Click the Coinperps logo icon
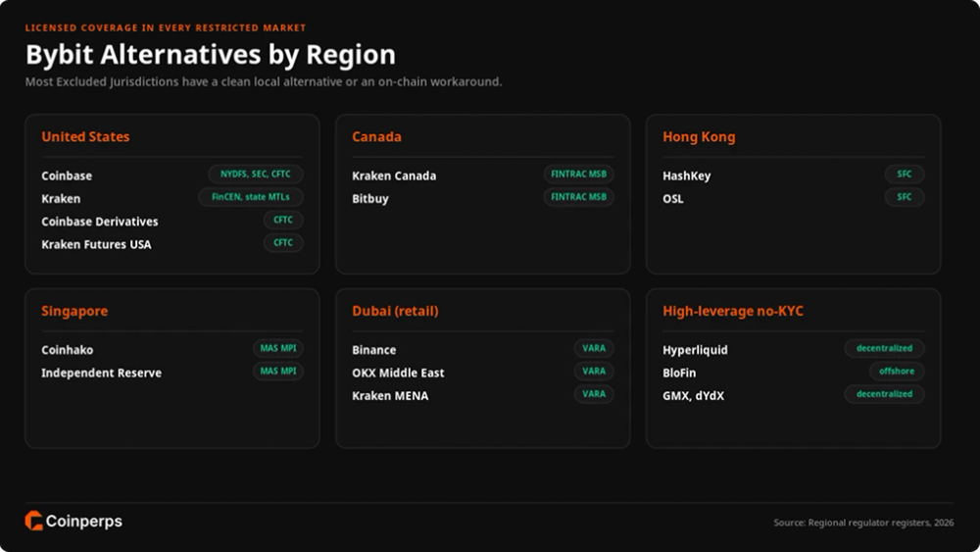980x552 pixels. point(33,521)
